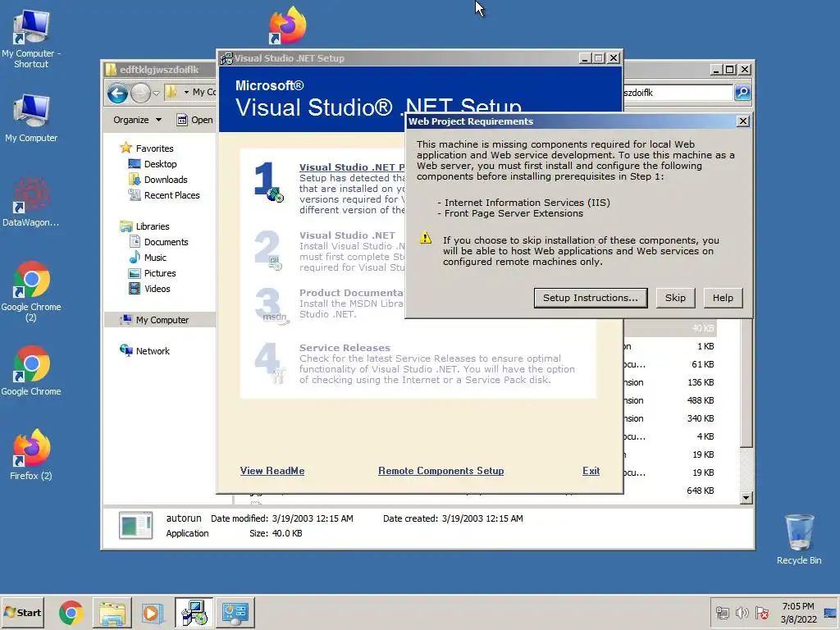The height and width of the screenshot is (630, 840).
Task: Open My Computer - Shortcut desktop icon
Action: coord(31,39)
